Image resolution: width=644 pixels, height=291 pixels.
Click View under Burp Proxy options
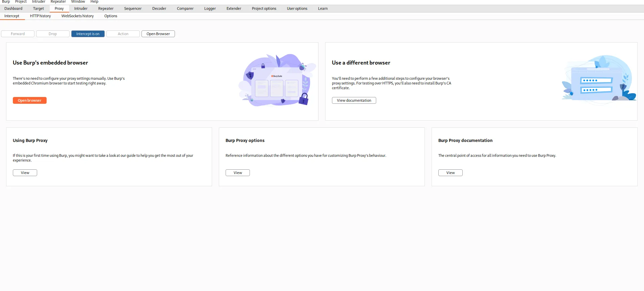point(238,173)
